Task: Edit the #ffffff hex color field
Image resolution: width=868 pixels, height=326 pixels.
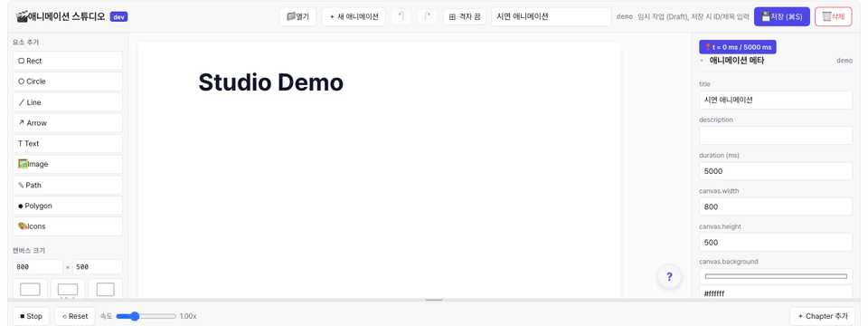Action: coord(776,292)
